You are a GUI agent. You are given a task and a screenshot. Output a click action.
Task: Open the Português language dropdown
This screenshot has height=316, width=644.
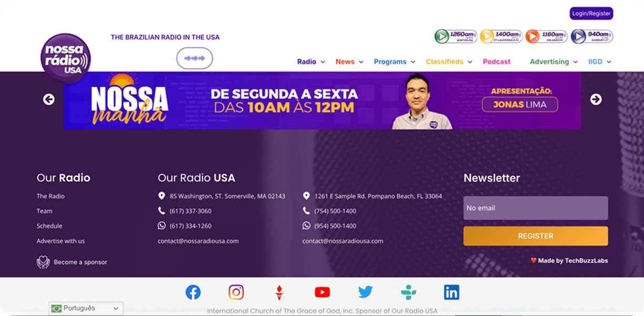tap(86, 309)
